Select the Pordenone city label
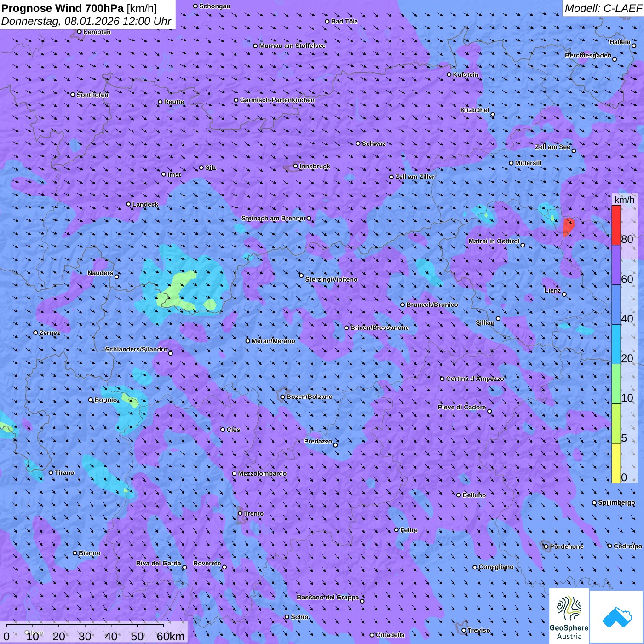 (567, 546)
